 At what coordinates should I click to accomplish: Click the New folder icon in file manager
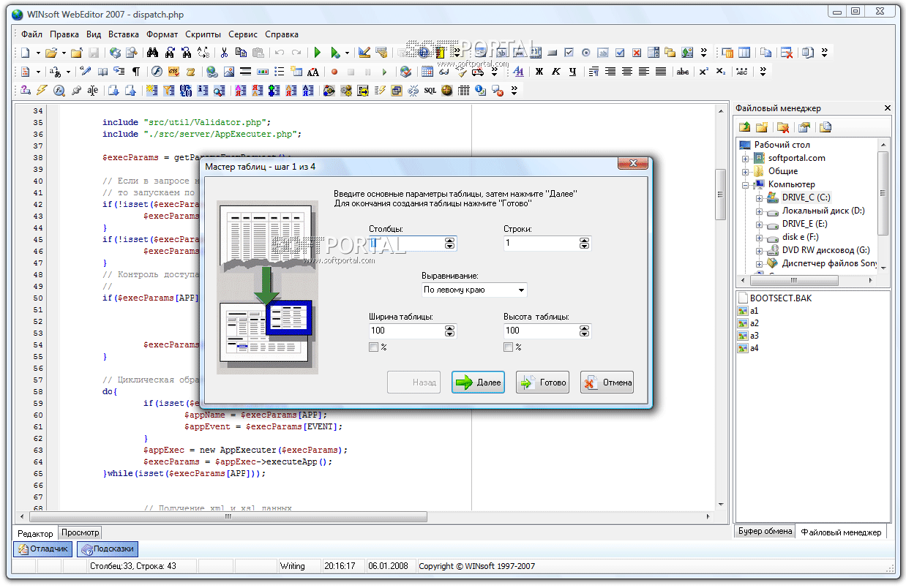762,127
